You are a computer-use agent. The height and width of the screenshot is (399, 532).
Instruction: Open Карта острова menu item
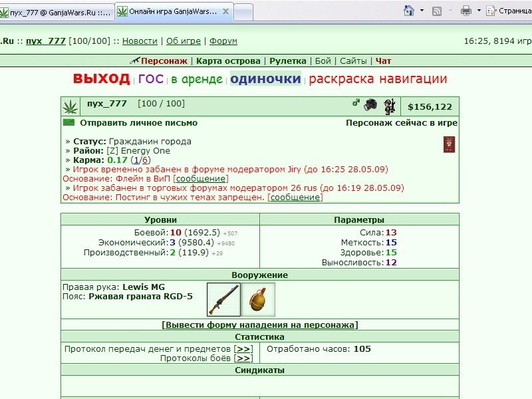coord(228,61)
